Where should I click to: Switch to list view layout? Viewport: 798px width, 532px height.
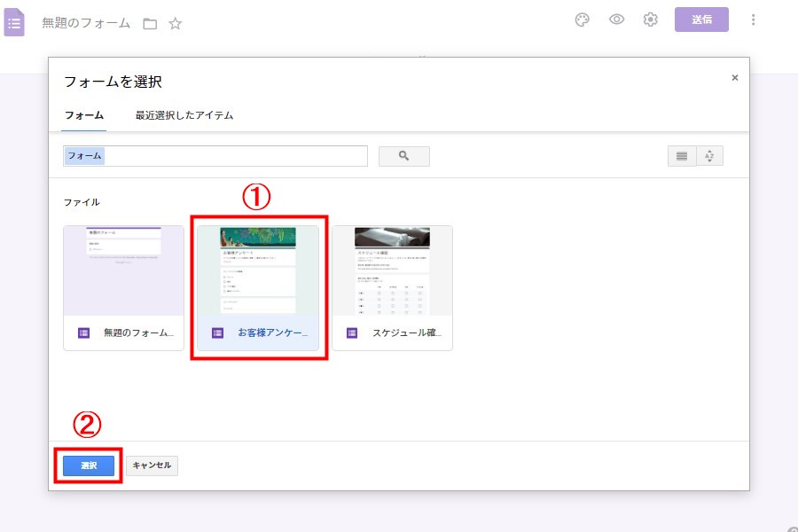(x=682, y=156)
